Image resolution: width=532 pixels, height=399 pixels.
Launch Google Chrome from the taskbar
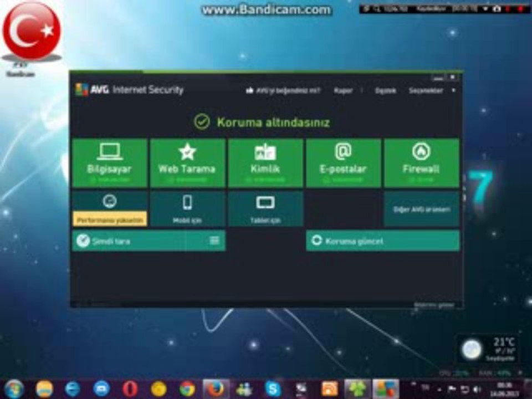(187, 389)
